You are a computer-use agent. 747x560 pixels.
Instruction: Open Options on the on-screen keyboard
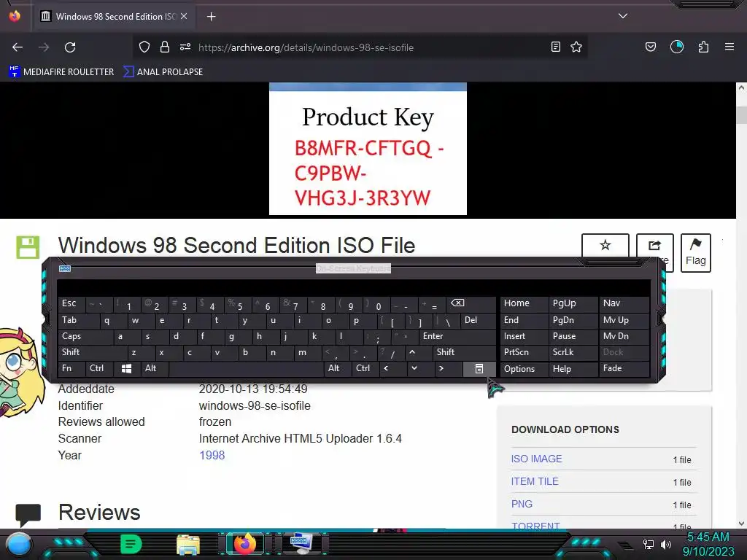pos(524,369)
